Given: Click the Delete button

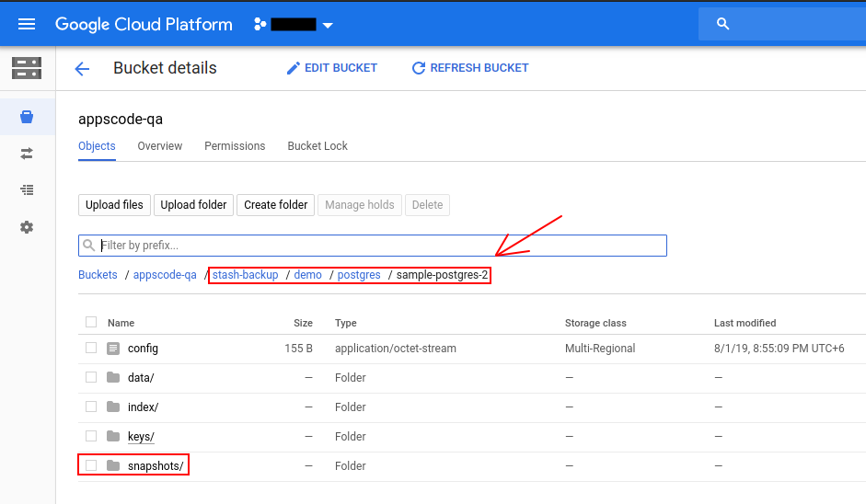Looking at the screenshot, I should coord(427,205).
